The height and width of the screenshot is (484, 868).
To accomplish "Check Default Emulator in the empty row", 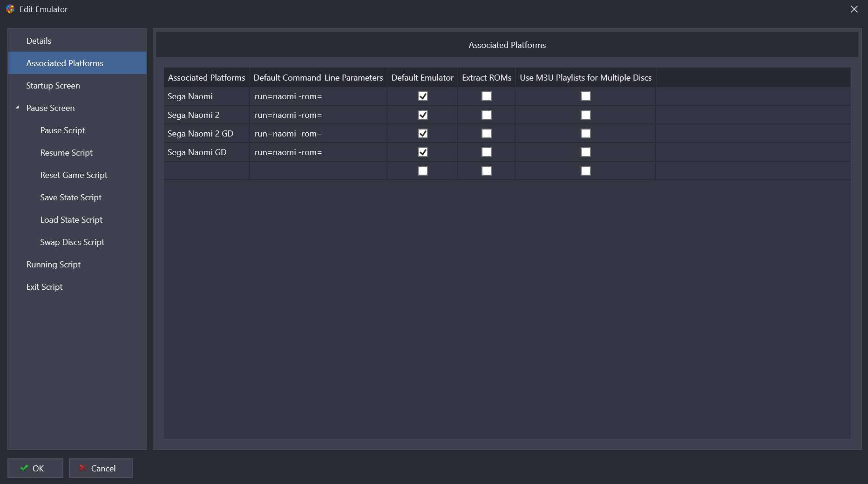I will 423,170.
